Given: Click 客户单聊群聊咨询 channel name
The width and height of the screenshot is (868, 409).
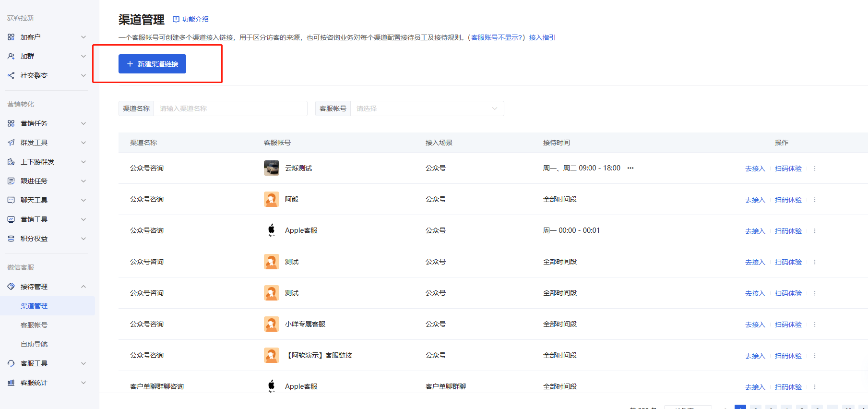Looking at the screenshot, I should (x=157, y=386).
